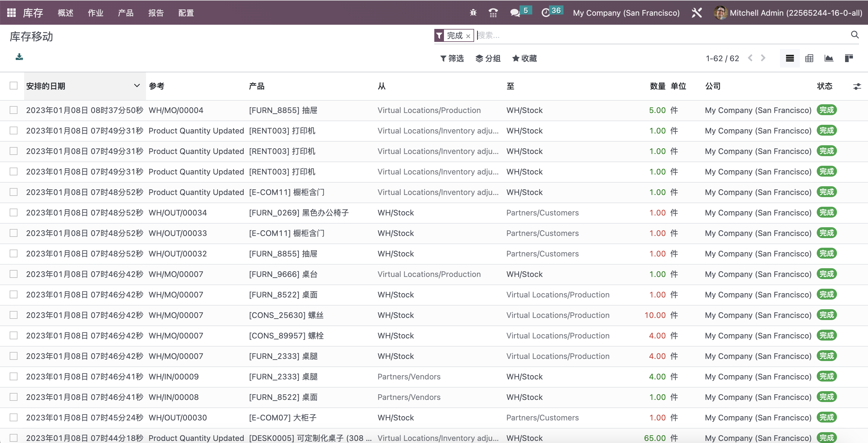Check the WH/MO/00004 row checkbox
The height and width of the screenshot is (443, 868).
[x=14, y=110]
